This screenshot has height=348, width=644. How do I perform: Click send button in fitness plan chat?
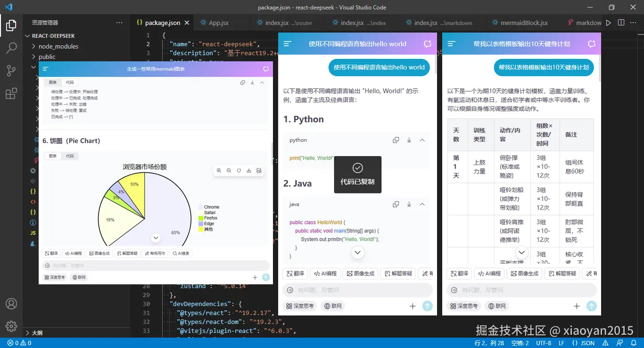click(x=592, y=306)
